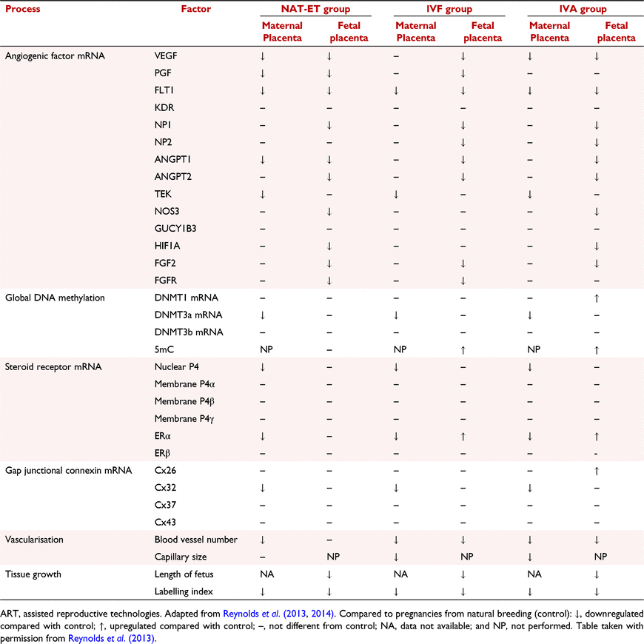Select the 'ANGPT1' factor cell
This screenshot has height=644, width=644.
(x=172, y=159)
